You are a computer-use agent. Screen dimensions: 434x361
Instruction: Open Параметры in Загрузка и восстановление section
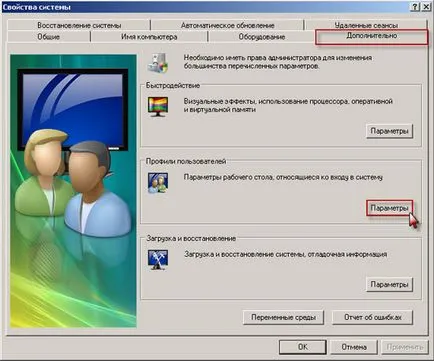point(389,285)
